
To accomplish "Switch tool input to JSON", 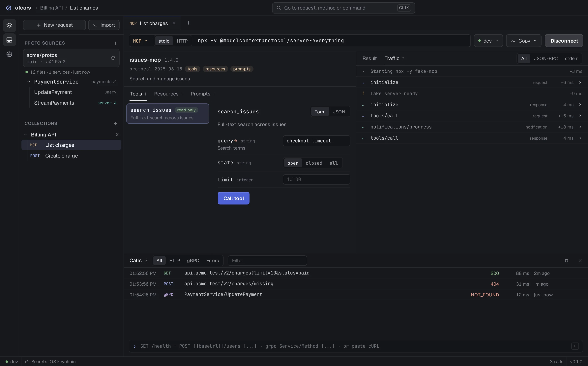I will click(x=339, y=112).
